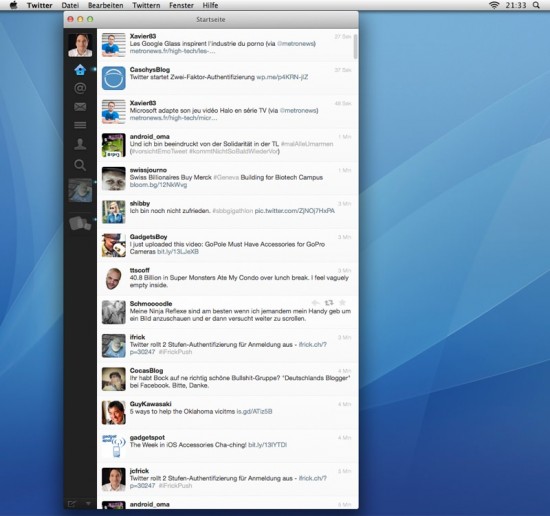Click the shibby avatar
The image size is (550, 516).
pyautogui.click(x=114, y=212)
